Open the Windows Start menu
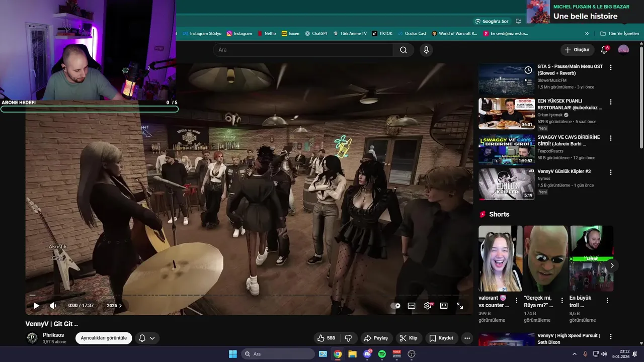The image size is (644, 362). coord(233,354)
